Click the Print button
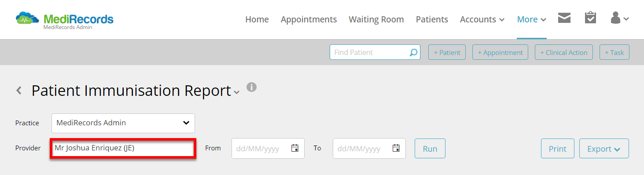Image resolution: width=644 pixels, height=175 pixels. [558, 149]
